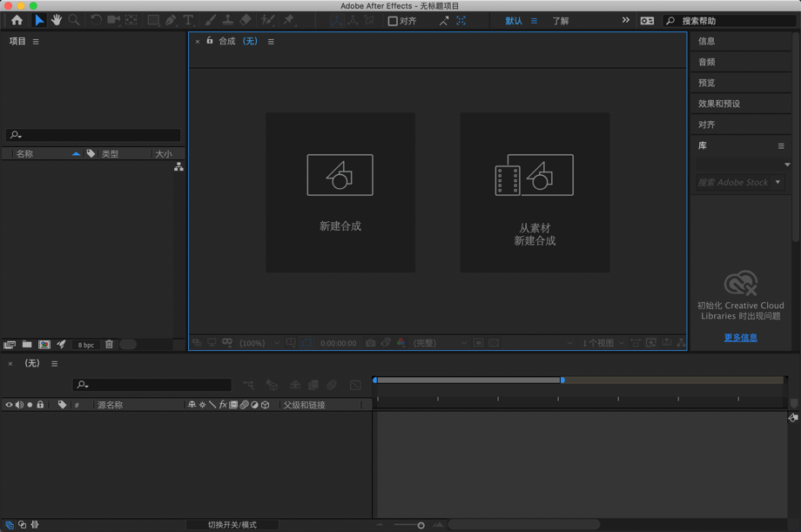Open the 更多信息 link
This screenshot has width=801, height=532.
tap(741, 337)
